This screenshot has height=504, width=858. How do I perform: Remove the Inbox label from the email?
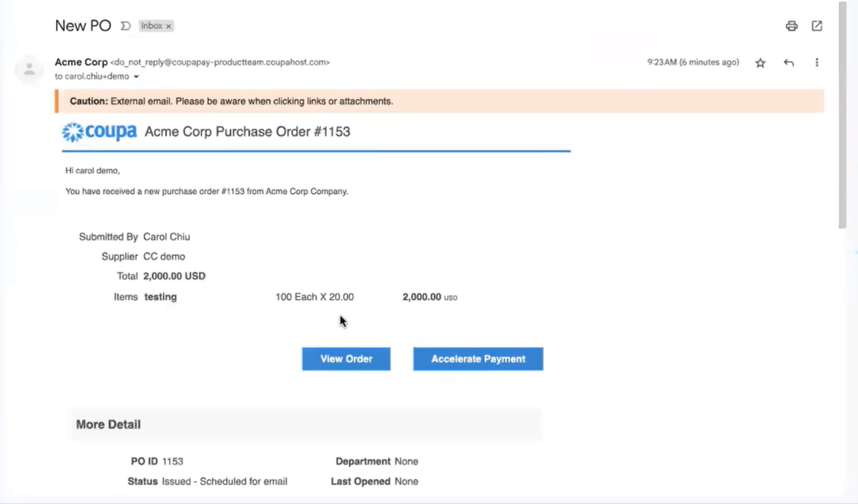[167, 26]
